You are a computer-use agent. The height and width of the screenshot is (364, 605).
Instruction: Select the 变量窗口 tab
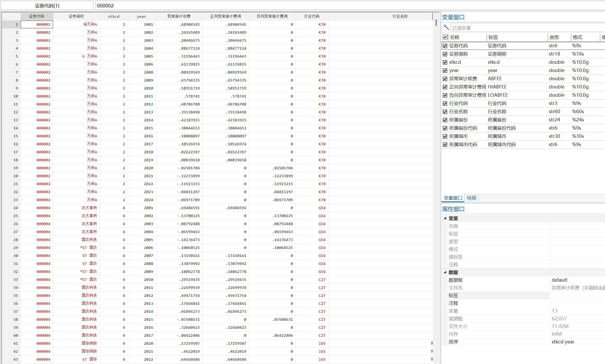click(x=453, y=198)
